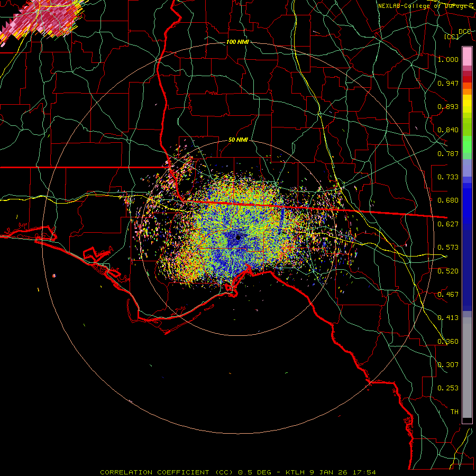Click the gray bottom segment of color bar
The image size is (476, 476).
click(467, 368)
